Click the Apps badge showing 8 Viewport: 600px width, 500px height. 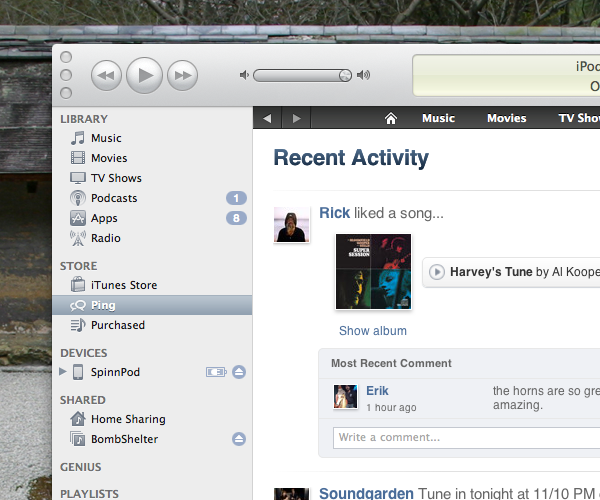pos(236,218)
